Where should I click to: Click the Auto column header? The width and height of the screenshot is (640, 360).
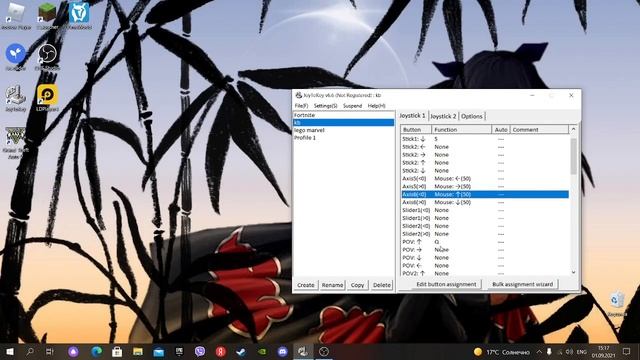[x=501, y=129]
